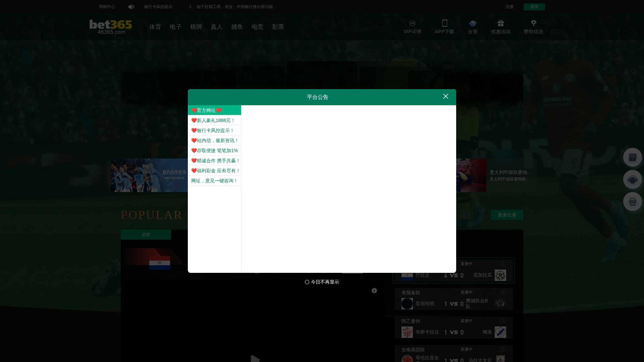Screen dimensions: 644x362
Task: Select the 足球 football tab
Action: tap(146, 235)
